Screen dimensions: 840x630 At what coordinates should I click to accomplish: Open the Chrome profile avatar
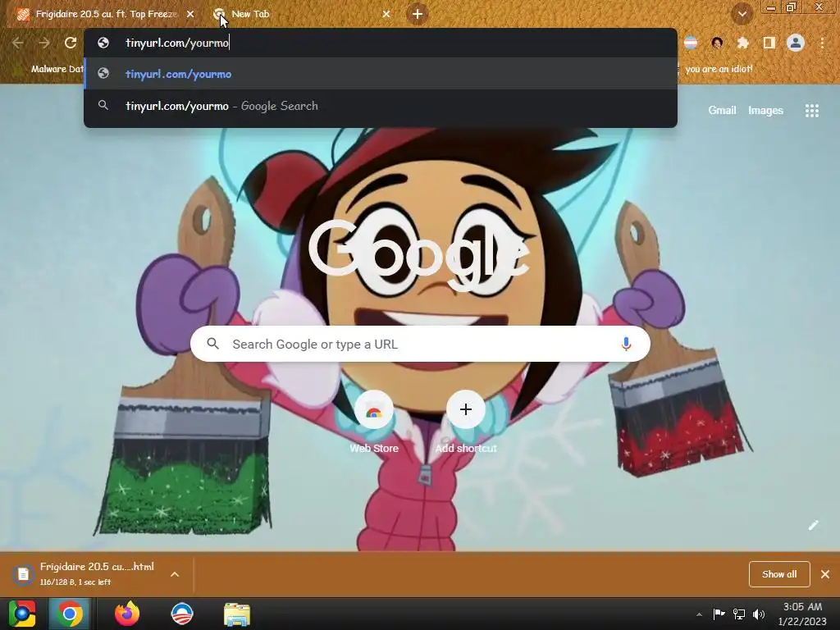(796, 43)
